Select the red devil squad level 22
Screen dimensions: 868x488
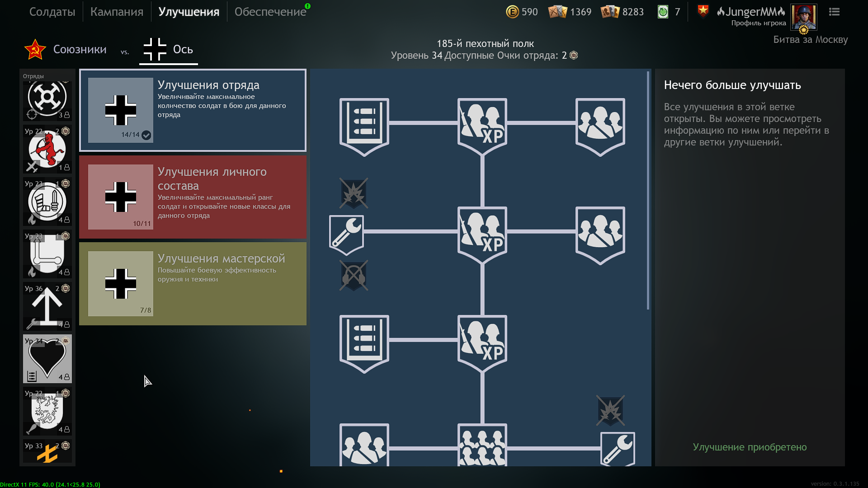pos(47,149)
